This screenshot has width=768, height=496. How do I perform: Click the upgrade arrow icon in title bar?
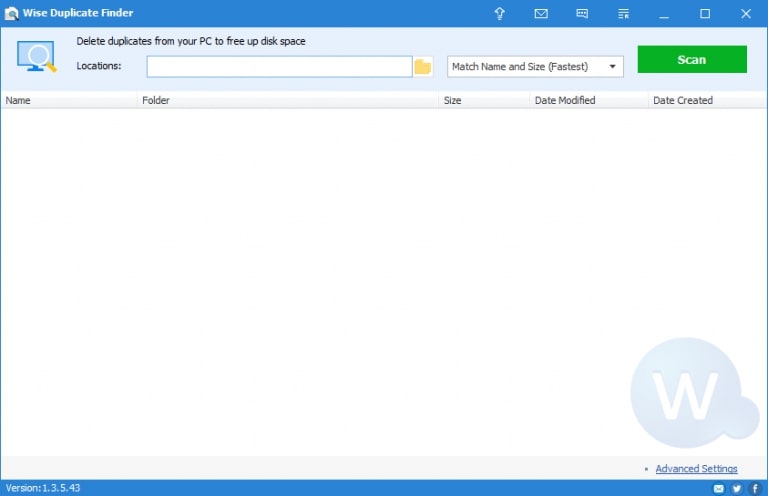(x=500, y=13)
